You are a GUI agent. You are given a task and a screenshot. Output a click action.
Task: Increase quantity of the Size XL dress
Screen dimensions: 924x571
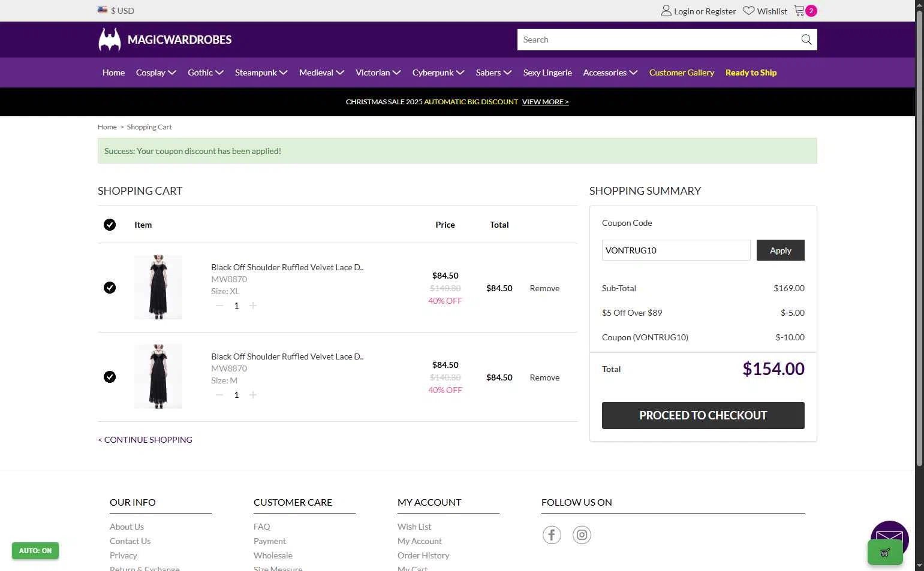[253, 306]
